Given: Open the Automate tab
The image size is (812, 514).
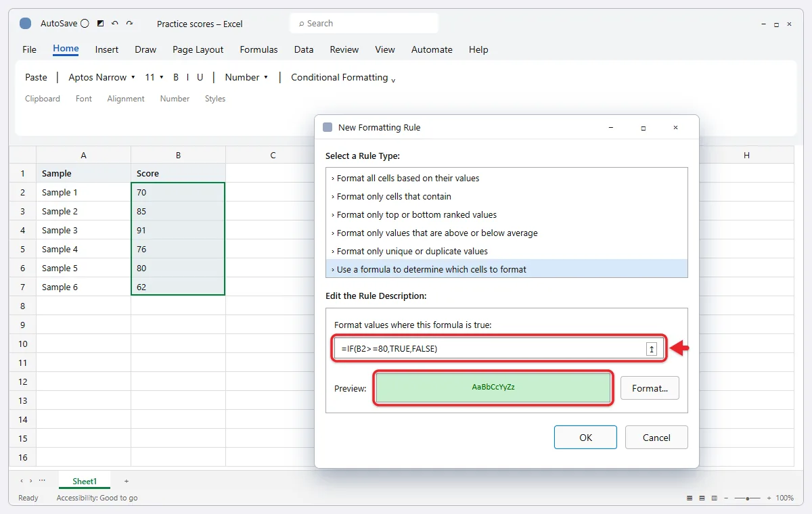Looking at the screenshot, I should click(x=432, y=49).
